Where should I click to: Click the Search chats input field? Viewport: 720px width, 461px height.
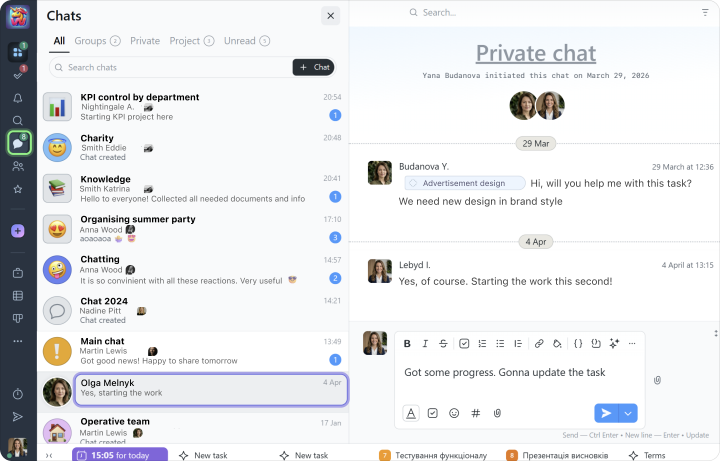pyautogui.click(x=170, y=67)
